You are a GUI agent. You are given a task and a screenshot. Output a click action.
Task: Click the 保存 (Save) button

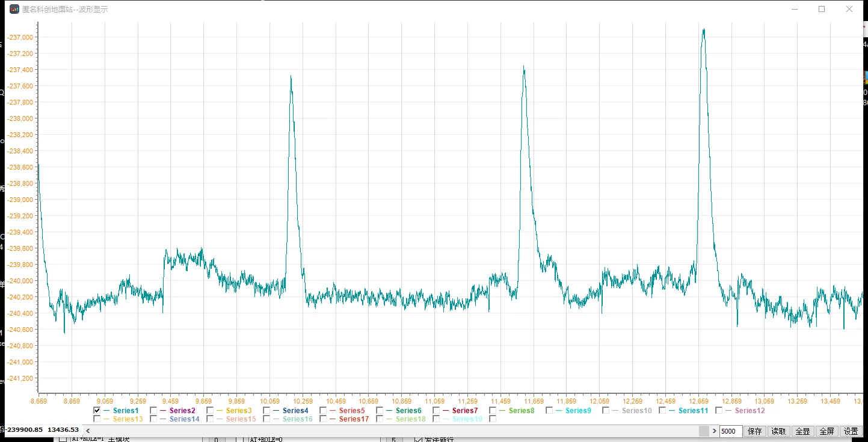coord(755,431)
